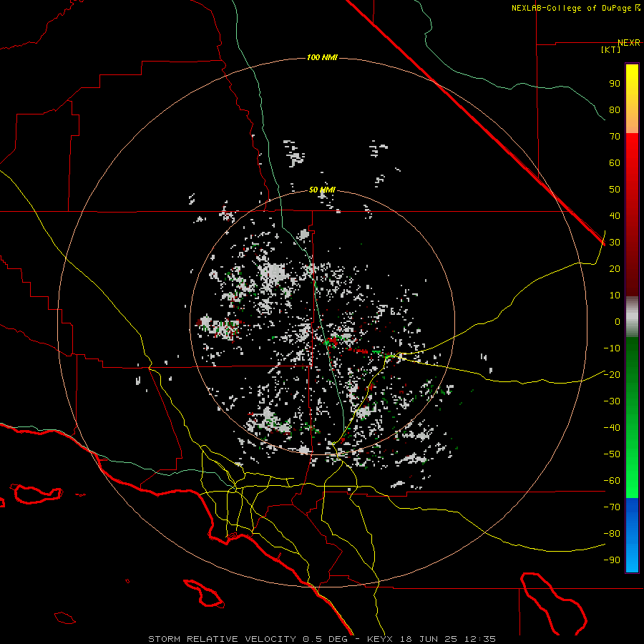Screen dimensions: 644x644
Task: Click the positive 40 scale value
Action: point(615,215)
